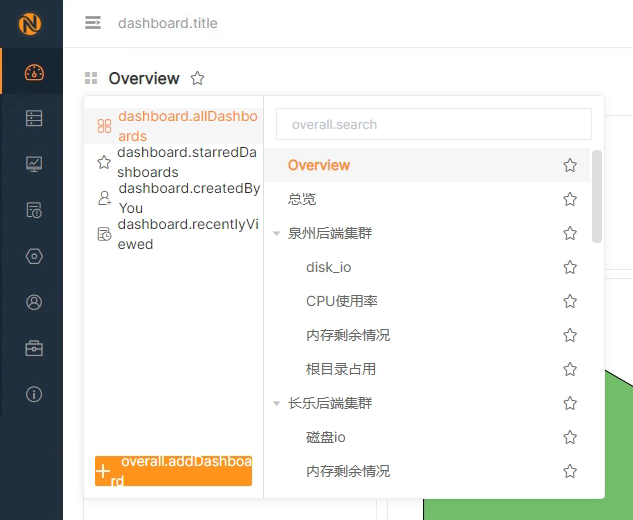The height and width of the screenshot is (520, 633).
Task: Collapse the 泉州后端集群 folder
Action: (277, 234)
